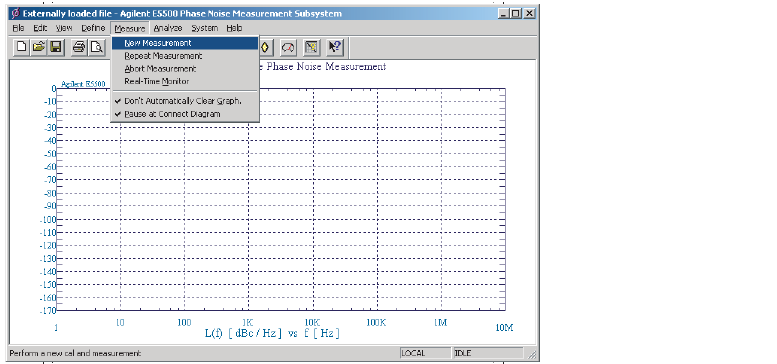Open the View menu
Image resolution: width=777 pixels, height=364 pixels.
pyautogui.click(x=64, y=28)
